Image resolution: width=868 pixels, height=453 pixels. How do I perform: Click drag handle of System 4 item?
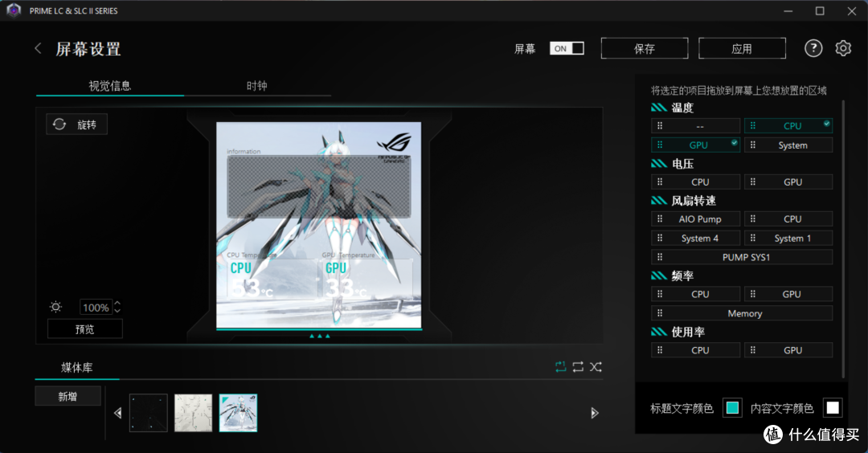(659, 238)
